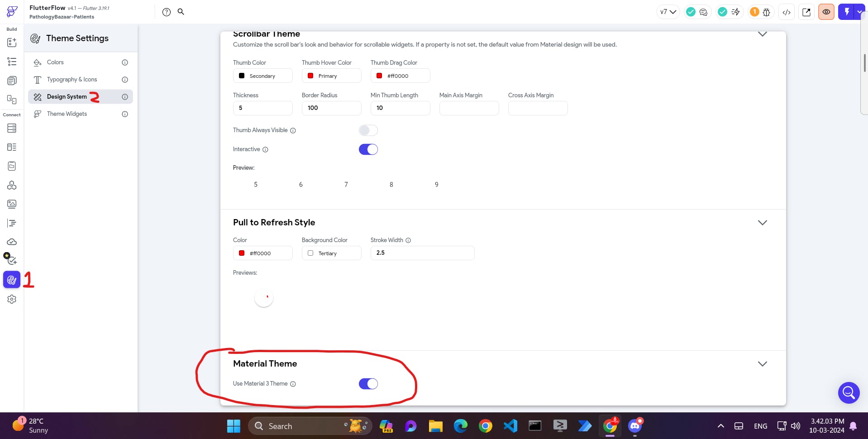Open the Windows Start menu
868x439 pixels.
(234, 426)
